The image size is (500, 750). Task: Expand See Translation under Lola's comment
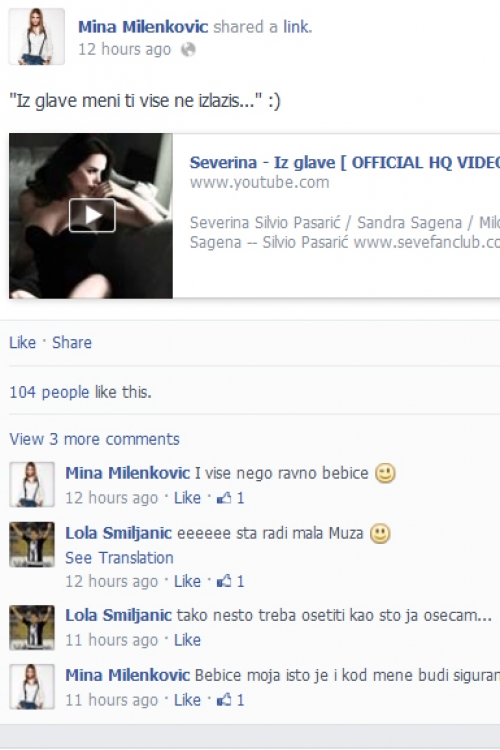pyautogui.click(x=119, y=558)
